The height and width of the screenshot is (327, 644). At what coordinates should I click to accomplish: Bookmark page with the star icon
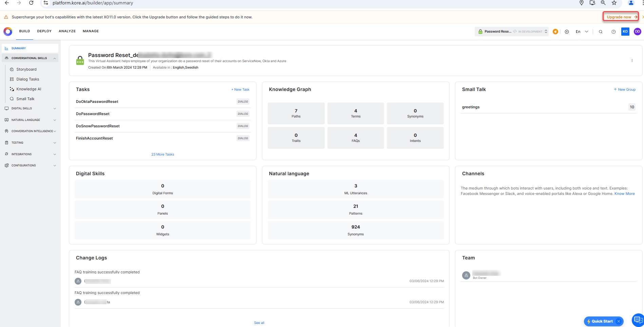[x=614, y=3]
